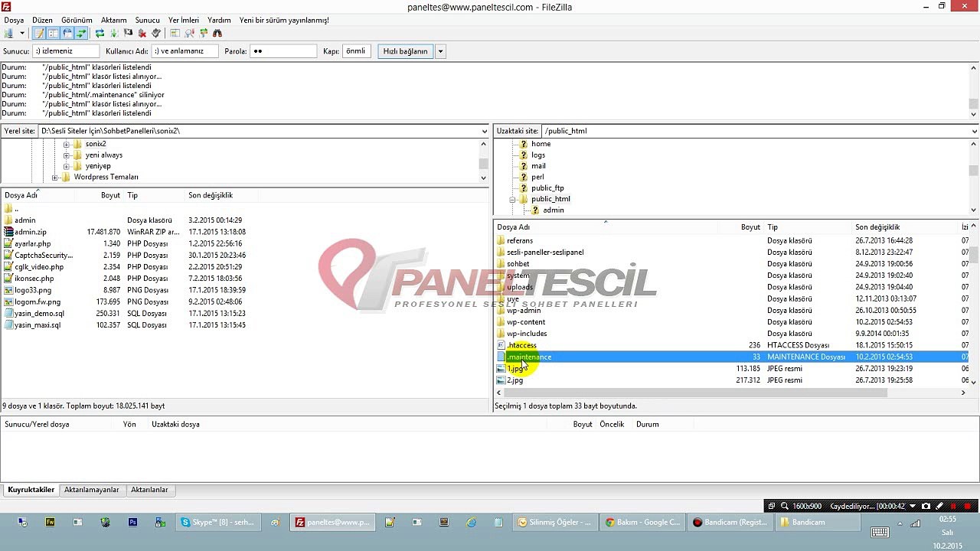Viewport: 980px width, 551px height.
Task: Toggle remote directory tree view
Action: click(67, 33)
